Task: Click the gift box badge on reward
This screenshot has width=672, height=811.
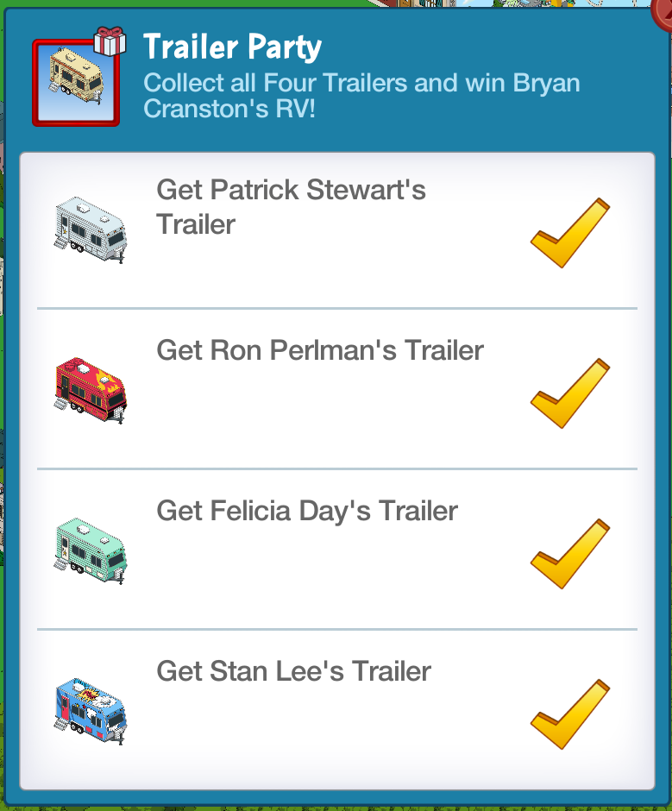Action: [x=110, y=41]
